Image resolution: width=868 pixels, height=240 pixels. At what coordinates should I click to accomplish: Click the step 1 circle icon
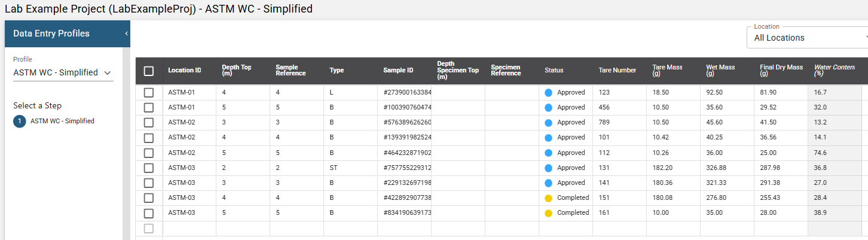(x=20, y=121)
